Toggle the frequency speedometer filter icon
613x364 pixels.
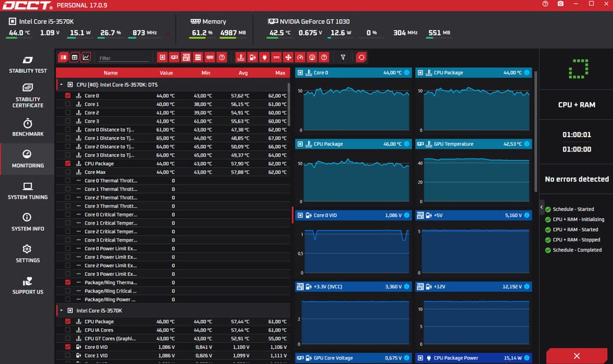300,57
